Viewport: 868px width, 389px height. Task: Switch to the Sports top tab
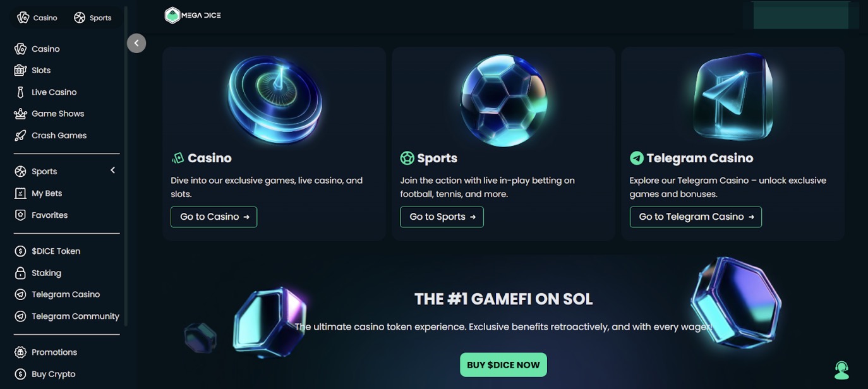[93, 18]
